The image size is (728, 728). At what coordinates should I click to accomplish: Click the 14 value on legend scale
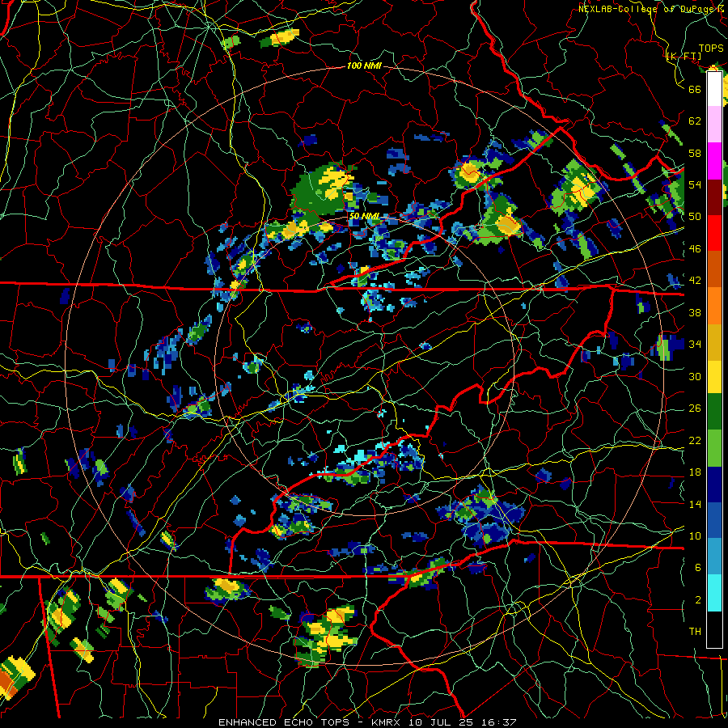[x=695, y=504]
